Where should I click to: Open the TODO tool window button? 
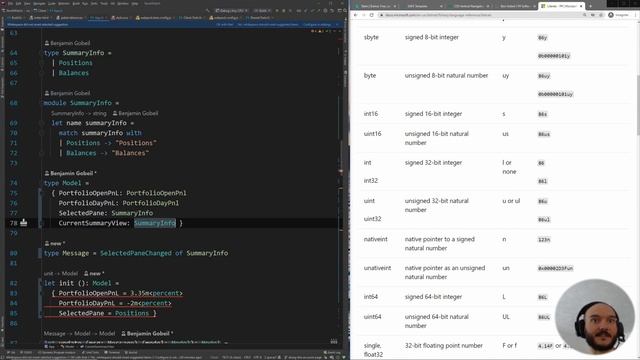coord(27,352)
